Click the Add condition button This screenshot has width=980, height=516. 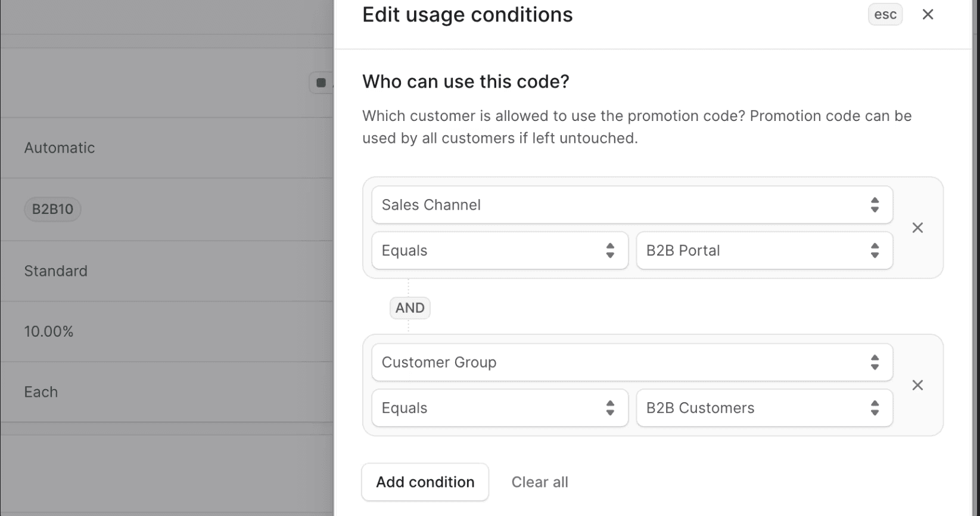pos(425,482)
